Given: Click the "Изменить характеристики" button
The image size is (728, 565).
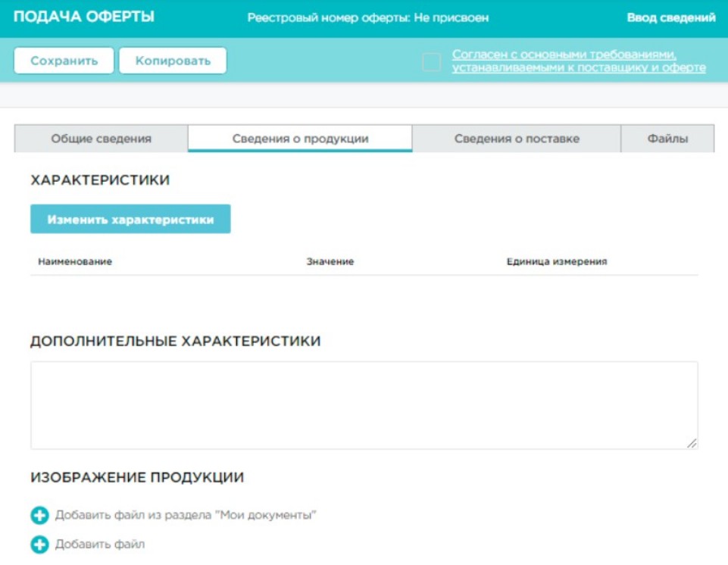Looking at the screenshot, I should 130,220.
